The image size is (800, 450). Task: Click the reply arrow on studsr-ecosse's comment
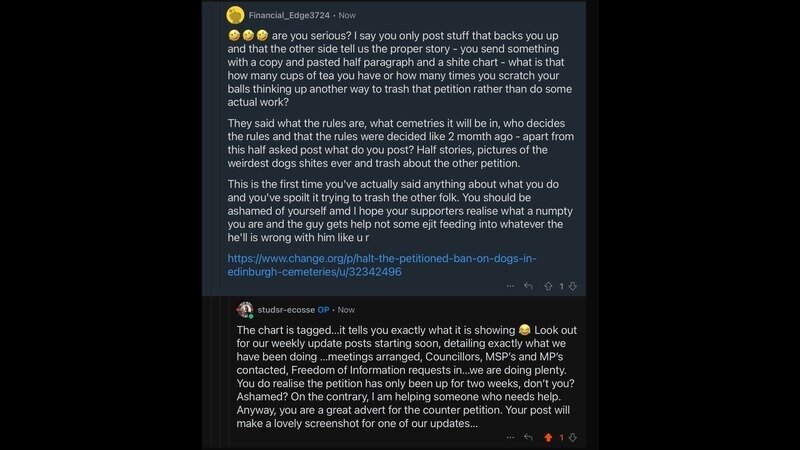(527, 437)
